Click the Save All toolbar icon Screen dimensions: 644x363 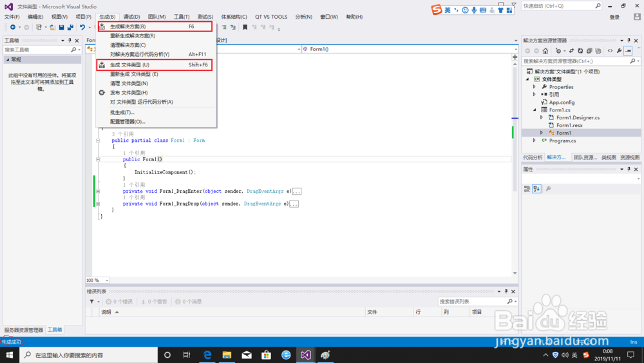pyautogui.click(x=70, y=27)
